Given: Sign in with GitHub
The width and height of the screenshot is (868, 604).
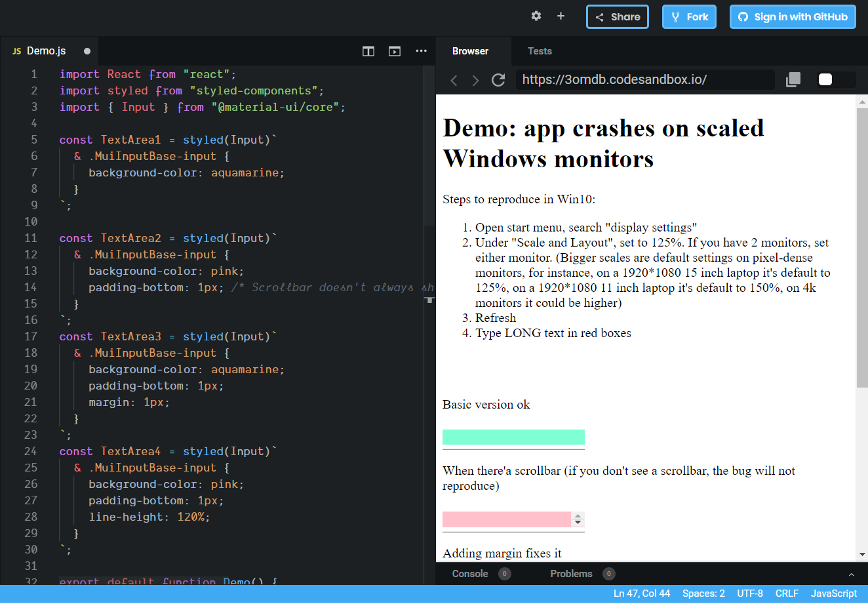Looking at the screenshot, I should click(793, 16).
